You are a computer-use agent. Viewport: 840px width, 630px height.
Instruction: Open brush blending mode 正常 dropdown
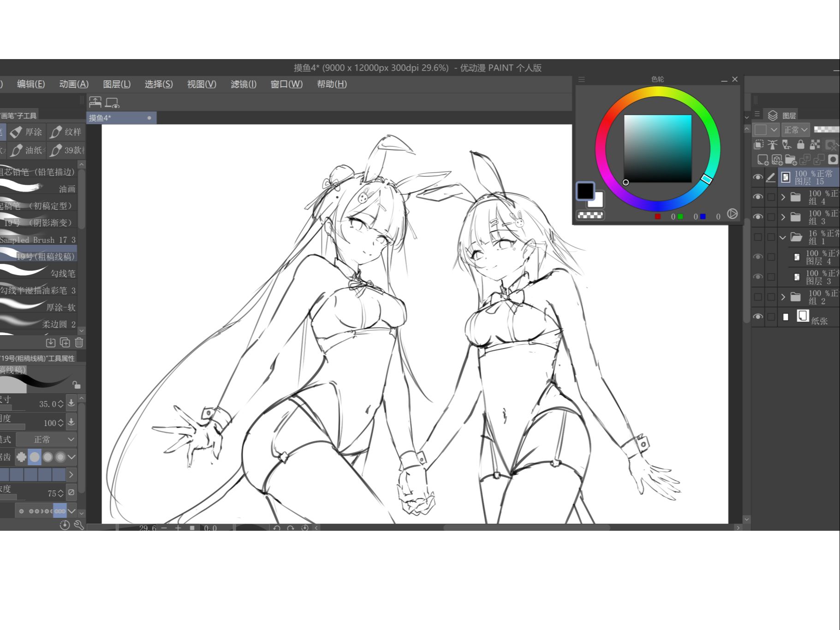click(x=46, y=439)
